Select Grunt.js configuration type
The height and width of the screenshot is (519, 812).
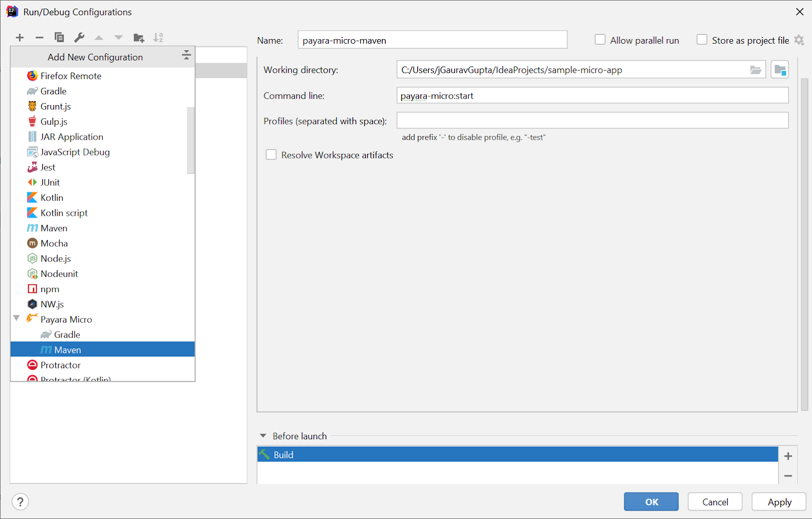pos(103,106)
